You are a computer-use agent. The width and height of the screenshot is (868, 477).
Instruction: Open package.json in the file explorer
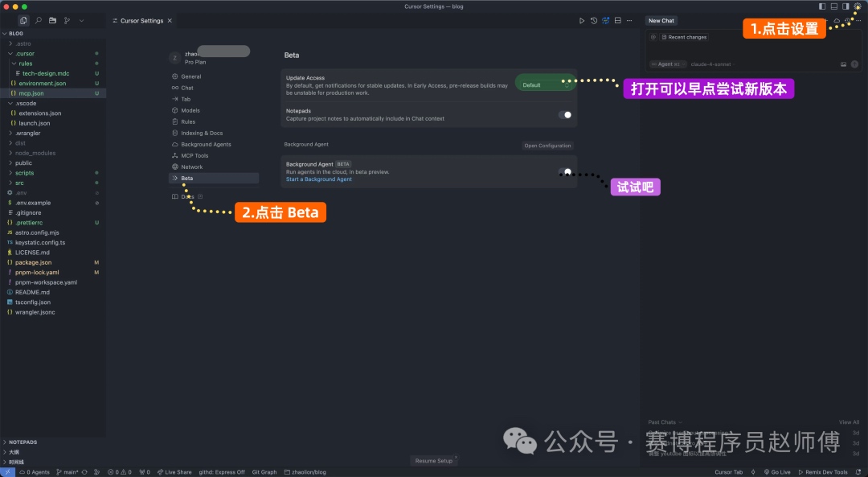[x=53, y=262]
